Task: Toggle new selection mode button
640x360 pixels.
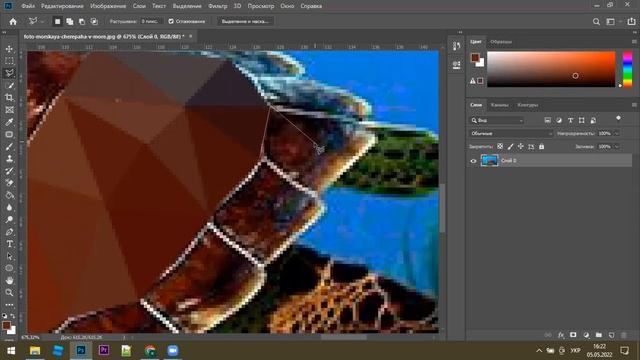Action: coord(58,21)
